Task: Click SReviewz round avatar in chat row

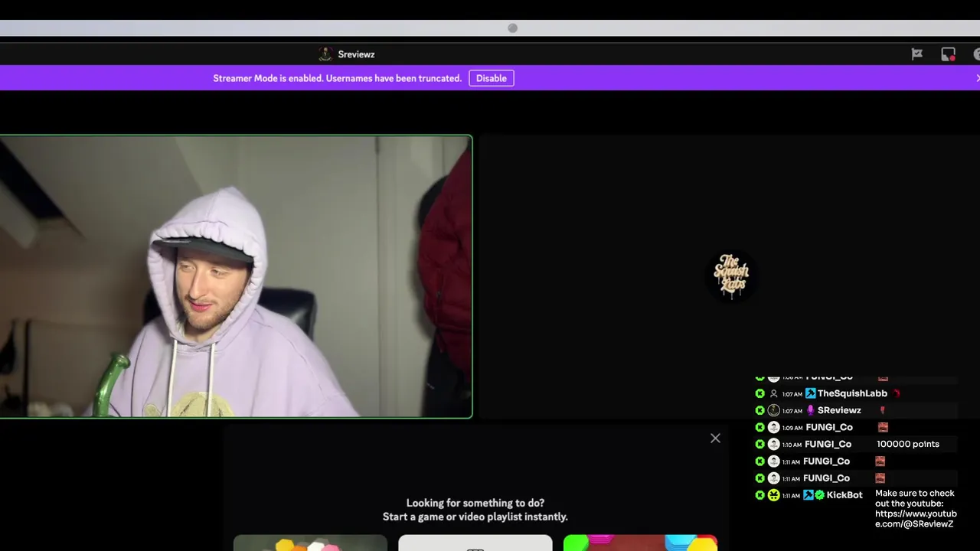Action: (x=773, y=410)
